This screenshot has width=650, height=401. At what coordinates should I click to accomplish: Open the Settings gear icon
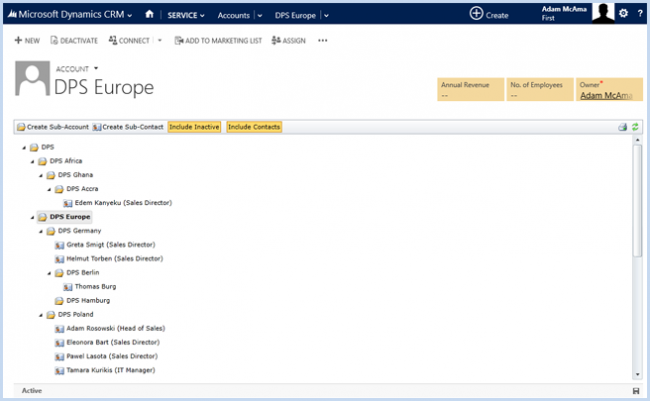pyautogui.click(x=623, y=14)
